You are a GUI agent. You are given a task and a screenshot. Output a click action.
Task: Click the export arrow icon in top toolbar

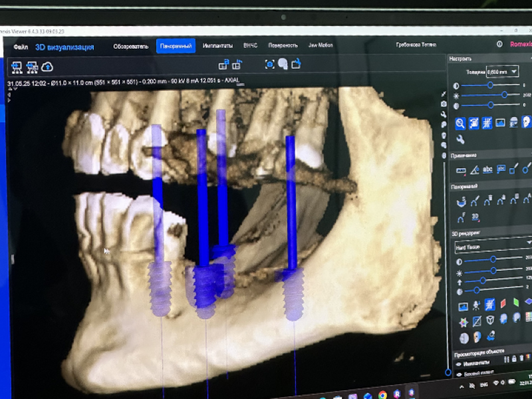(296, 63)
